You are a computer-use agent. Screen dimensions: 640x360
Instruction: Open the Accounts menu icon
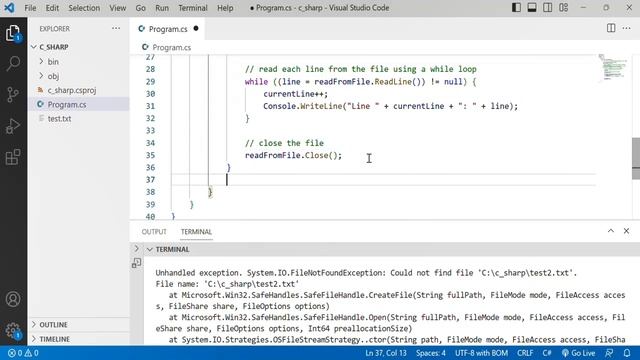[13, 299]
